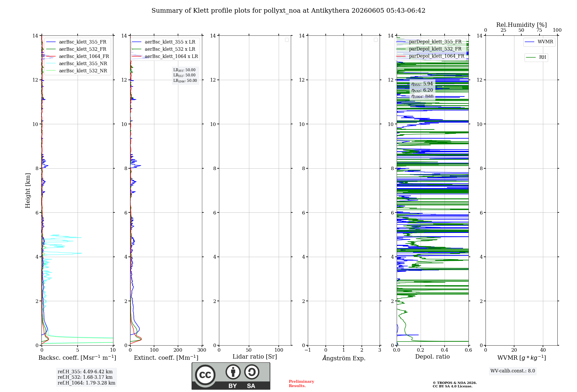Screen dimensions: 577x392
Task: Click the BY attribution person icon
Action: click(233, 372)
